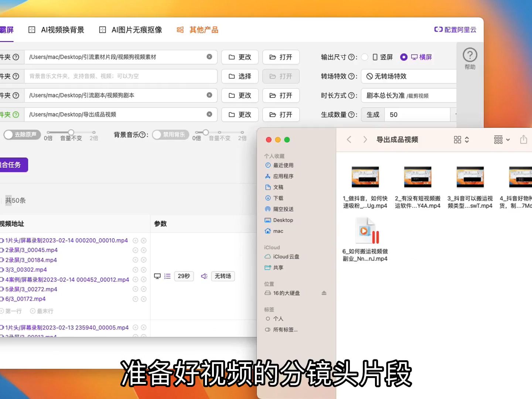Select 1_做抖音，如何快速吸粉 video thumbnail
The image size is (532, 399).
point(365,177)
